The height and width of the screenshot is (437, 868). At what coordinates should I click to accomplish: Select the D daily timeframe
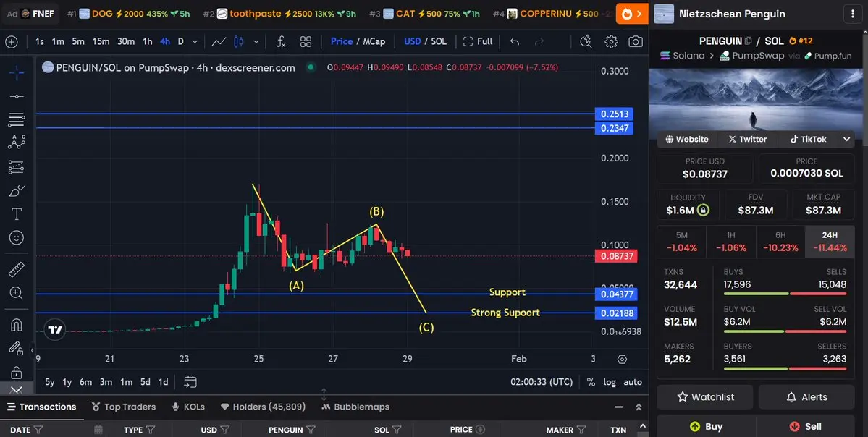(180, 41)
